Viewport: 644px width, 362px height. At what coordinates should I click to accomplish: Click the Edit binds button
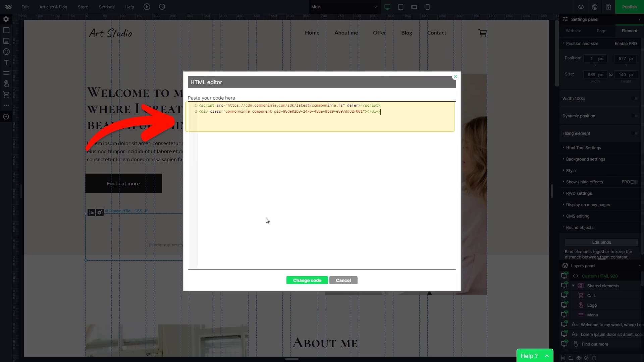[601, 242]
